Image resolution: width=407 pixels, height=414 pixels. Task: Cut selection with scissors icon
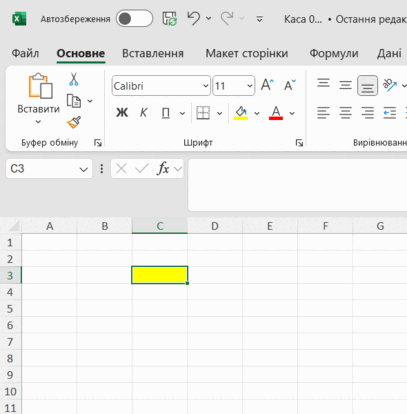tap(74, 79)
